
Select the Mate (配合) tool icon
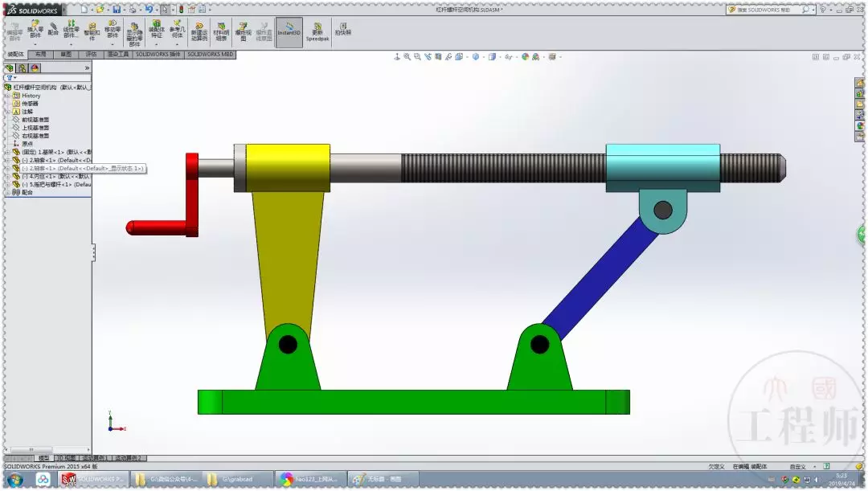click(x=53, y=29)
